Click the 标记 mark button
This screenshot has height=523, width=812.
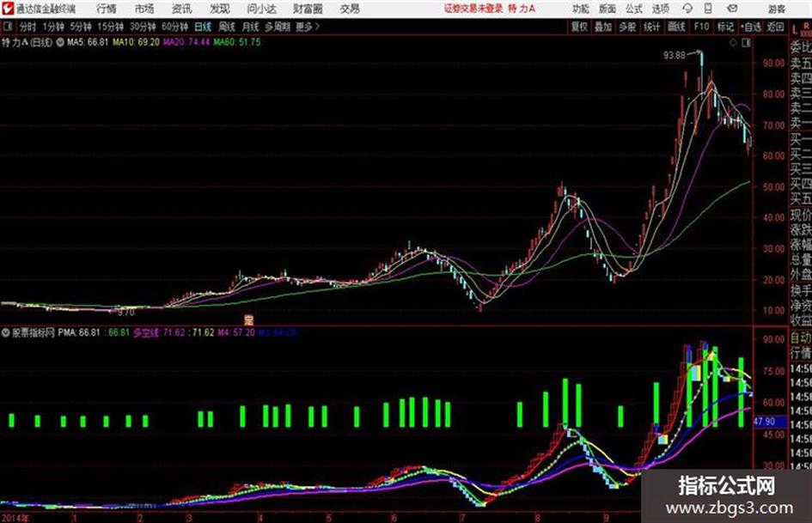(725, 27)
